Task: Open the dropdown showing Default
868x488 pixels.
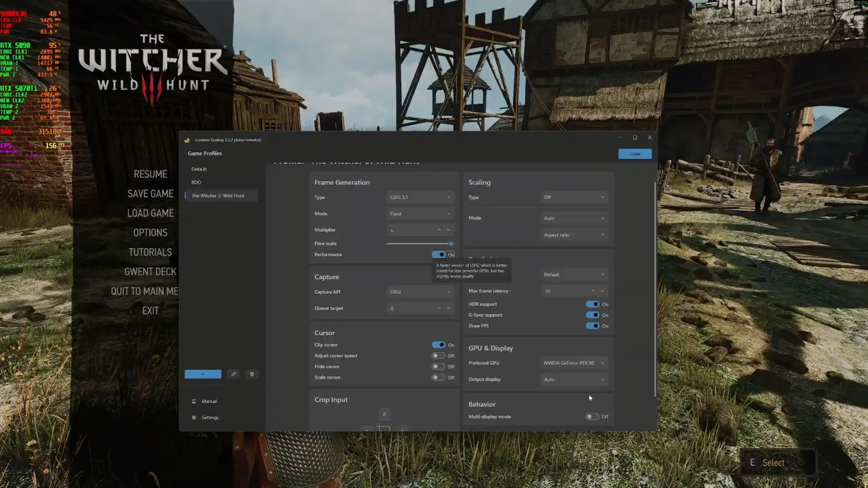Action: pos(574,275)
